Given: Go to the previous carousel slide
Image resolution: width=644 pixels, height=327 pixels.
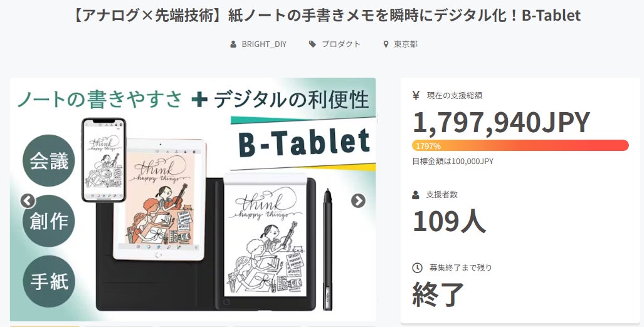Looking at the screenshot, I should coord(28,200).
